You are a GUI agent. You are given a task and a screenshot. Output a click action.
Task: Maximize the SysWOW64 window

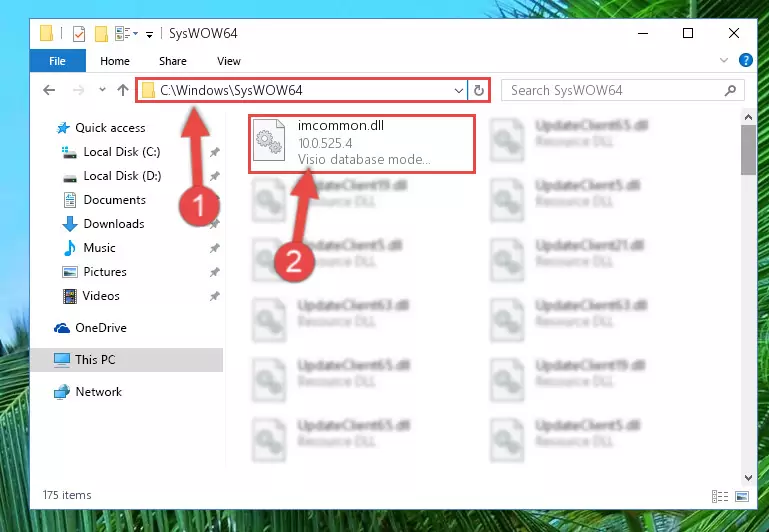pos(688,33)
